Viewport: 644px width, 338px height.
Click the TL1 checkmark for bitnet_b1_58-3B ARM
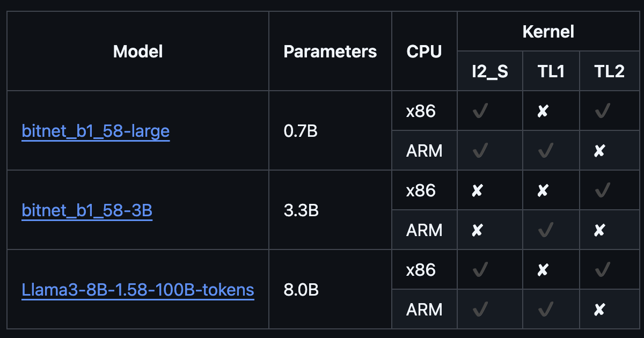click(x=545, y=230)
